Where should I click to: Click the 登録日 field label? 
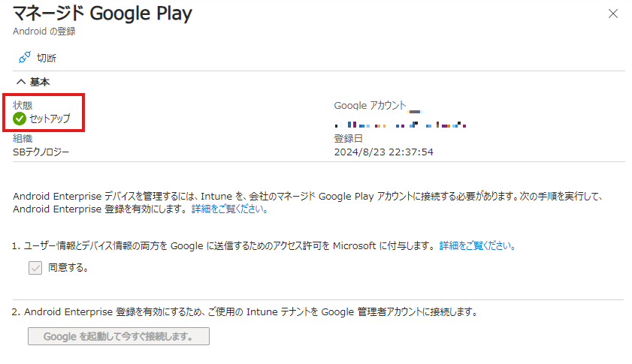[x=349, y=139]
